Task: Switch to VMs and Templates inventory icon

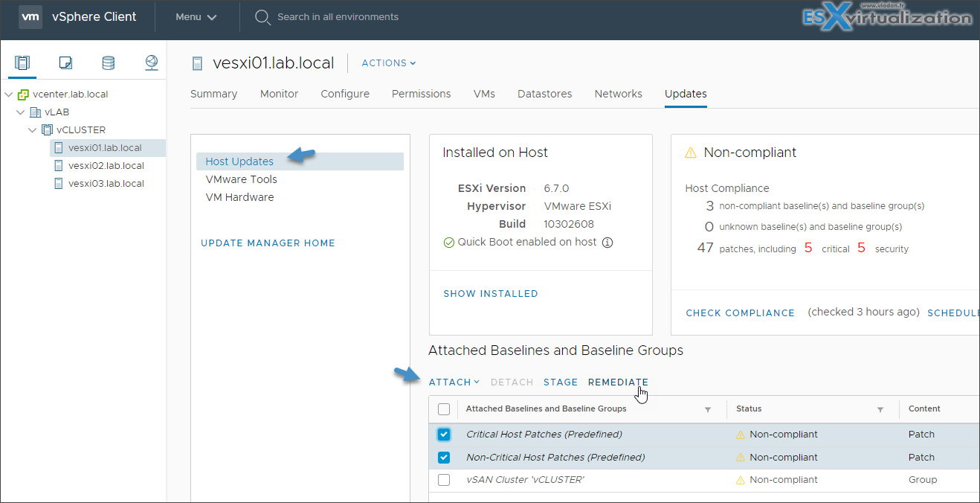Action: pyautogui.click(x=65, y=63)
